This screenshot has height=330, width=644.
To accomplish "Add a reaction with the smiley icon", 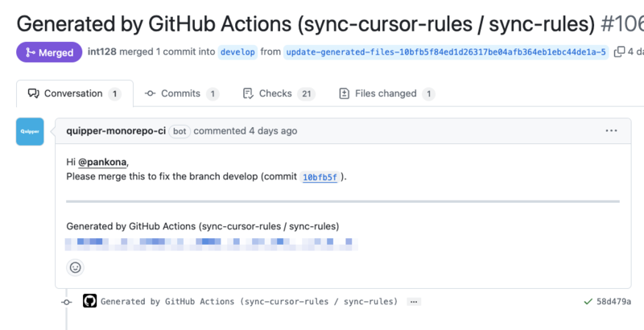I will pos(75,267).
